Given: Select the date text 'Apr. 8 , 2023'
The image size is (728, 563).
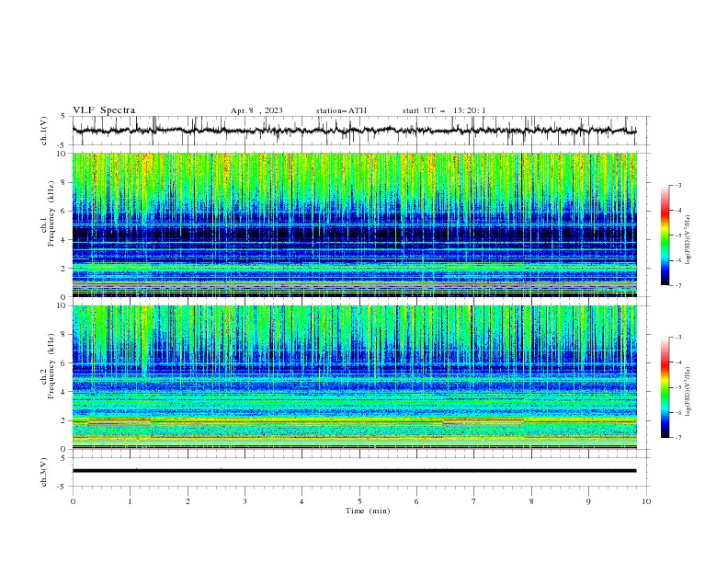Looking at the screenshot, I should coord(256,110).
